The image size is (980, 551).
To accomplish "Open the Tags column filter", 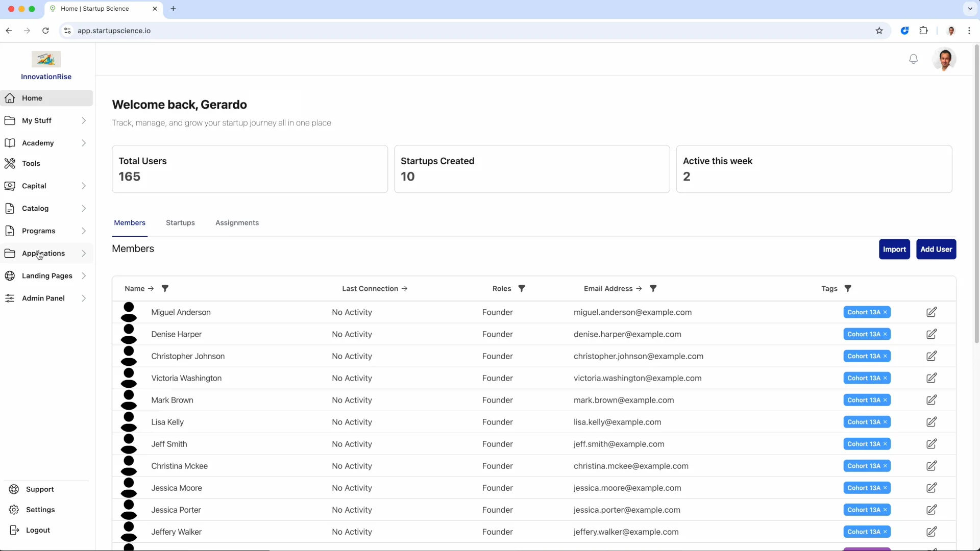I will pyautogui.click(x=848, y=288).
